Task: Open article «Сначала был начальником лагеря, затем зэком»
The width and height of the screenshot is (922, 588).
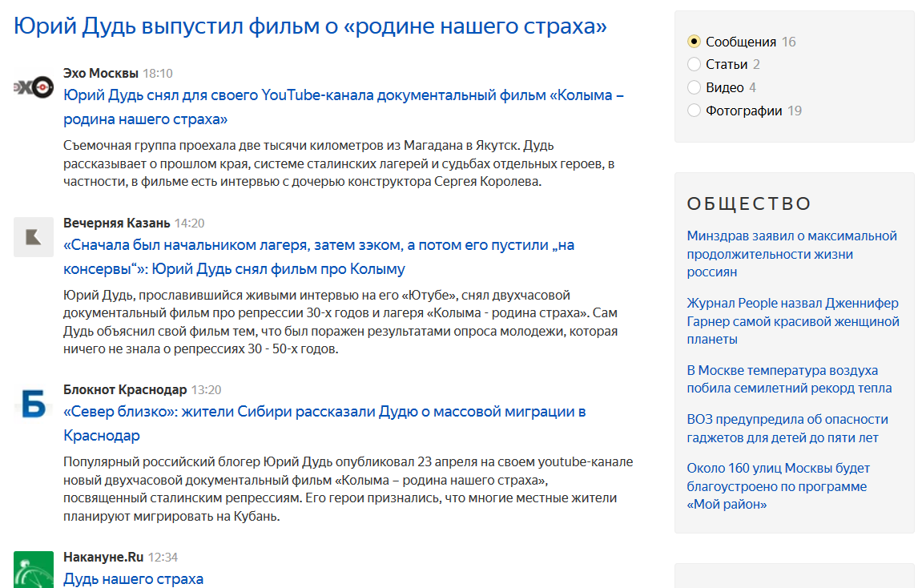Action: [x=319, y=257]
